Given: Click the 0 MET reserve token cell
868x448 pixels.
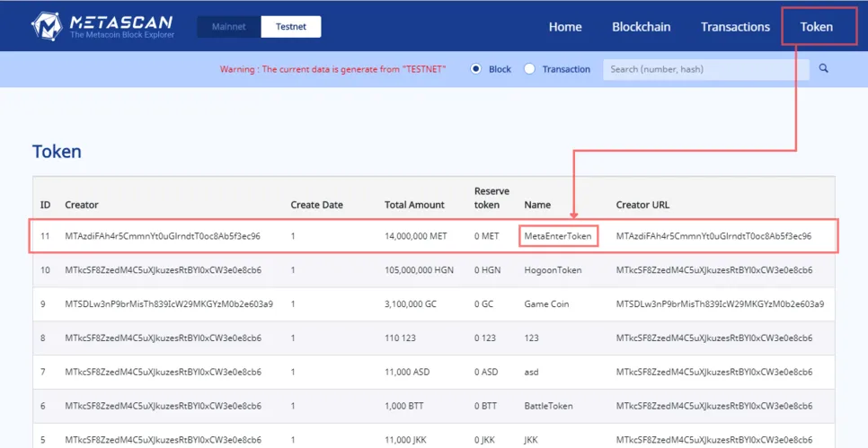Looking at the screenshot, I should (487, 236).
